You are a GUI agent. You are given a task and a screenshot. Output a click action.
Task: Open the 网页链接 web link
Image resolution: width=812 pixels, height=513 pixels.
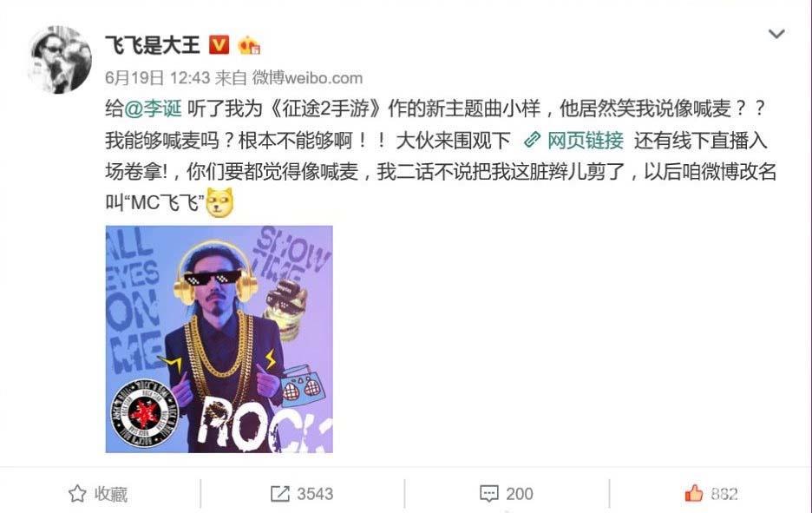click(586, 140)
